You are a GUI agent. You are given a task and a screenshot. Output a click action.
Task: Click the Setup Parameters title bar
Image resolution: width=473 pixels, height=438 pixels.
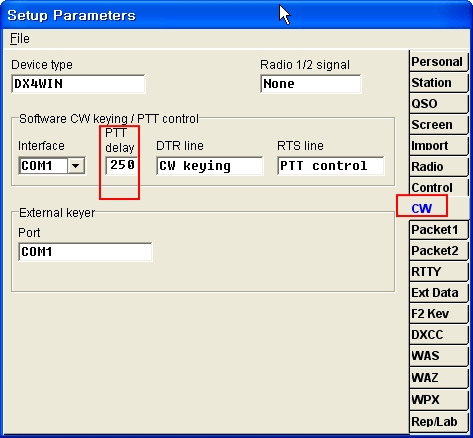(236, 15)
